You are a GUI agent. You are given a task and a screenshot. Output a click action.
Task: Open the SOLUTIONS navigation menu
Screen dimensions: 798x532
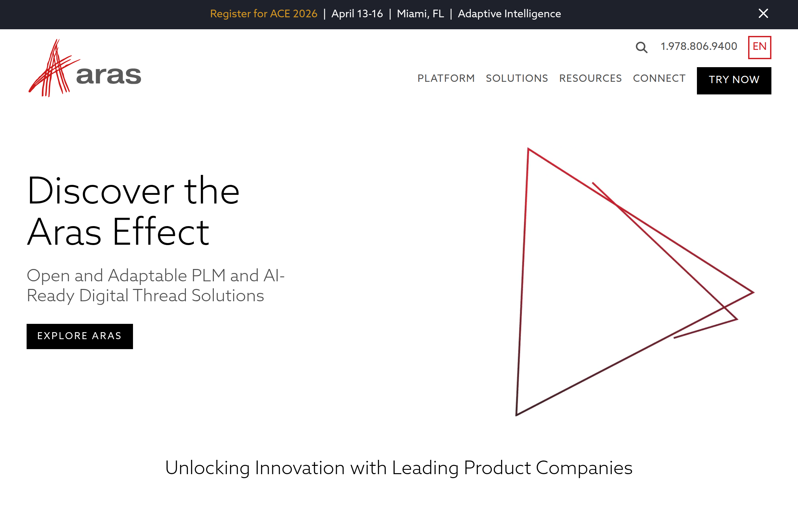(x=516, y=78)
